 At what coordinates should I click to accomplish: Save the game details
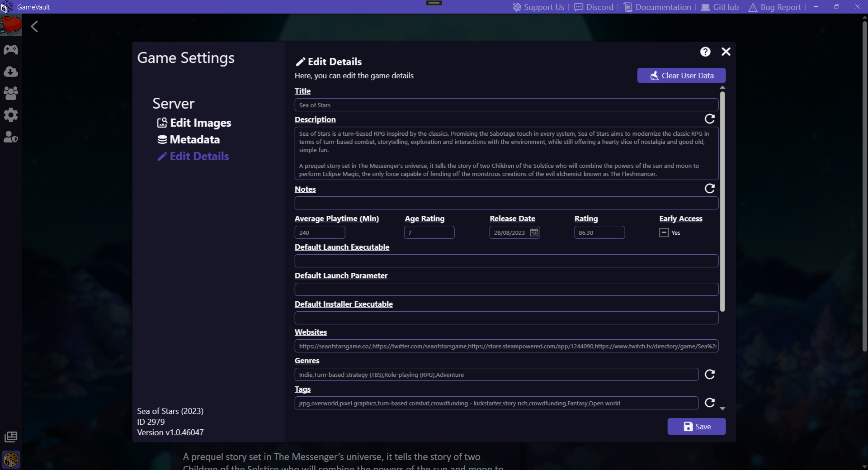pyautogui.click(x=697, y=427)
